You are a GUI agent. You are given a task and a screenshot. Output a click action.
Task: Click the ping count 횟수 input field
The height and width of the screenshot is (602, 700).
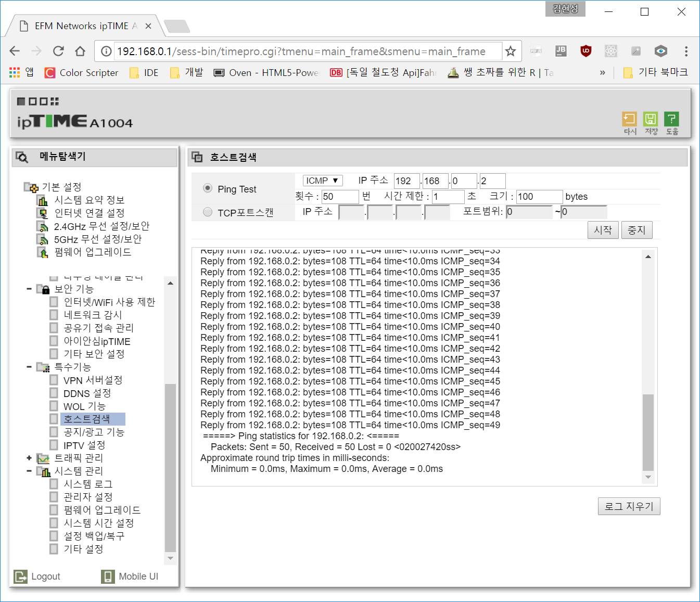[x=340, y=197]
